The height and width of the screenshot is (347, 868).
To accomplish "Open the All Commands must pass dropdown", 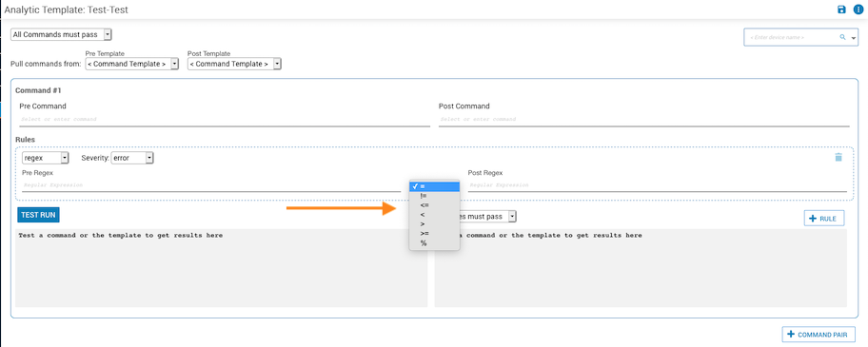I will point(62,35).
